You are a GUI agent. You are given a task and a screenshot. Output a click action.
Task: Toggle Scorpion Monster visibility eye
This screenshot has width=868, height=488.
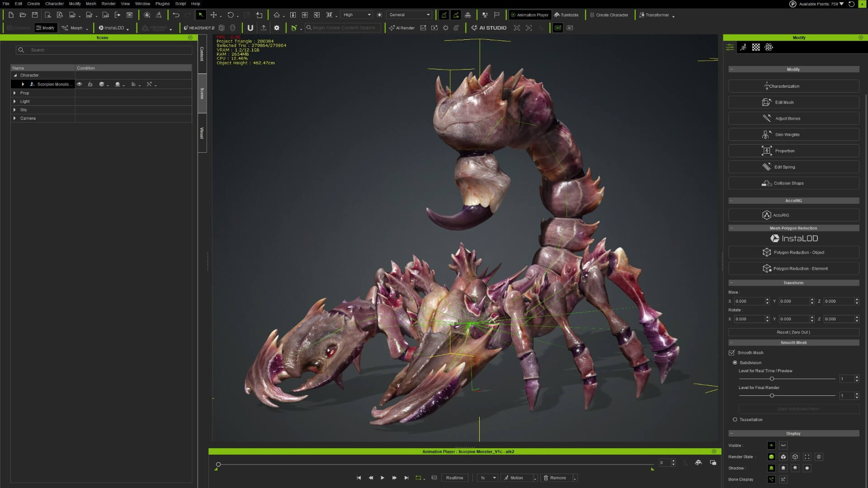79,84
